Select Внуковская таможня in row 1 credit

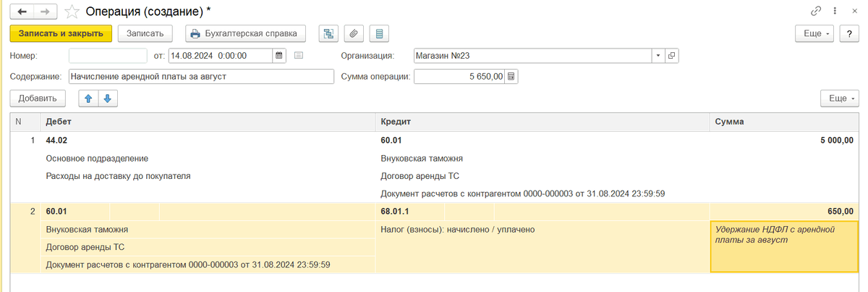[x=421, y=158]
